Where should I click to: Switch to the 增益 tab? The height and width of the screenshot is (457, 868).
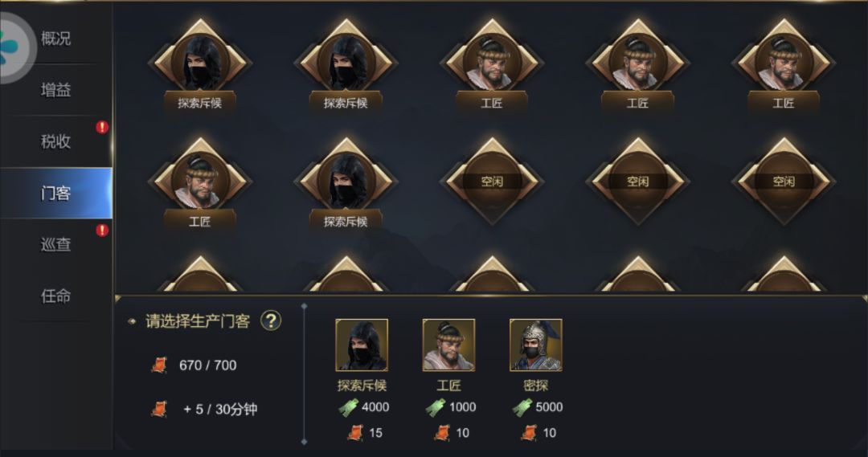[56, 90]
